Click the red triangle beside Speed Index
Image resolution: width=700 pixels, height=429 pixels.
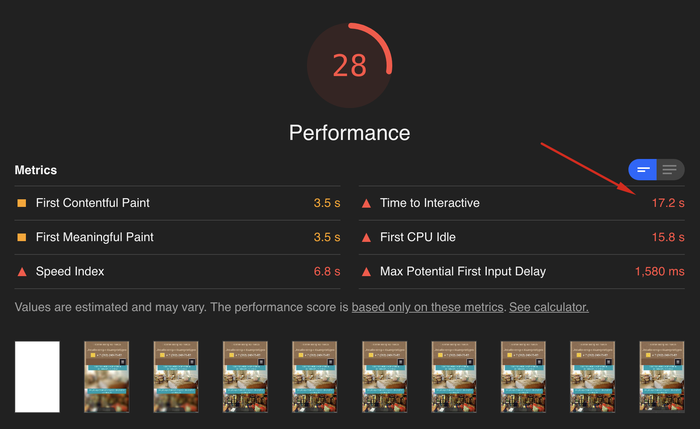(x=21, y=272)
